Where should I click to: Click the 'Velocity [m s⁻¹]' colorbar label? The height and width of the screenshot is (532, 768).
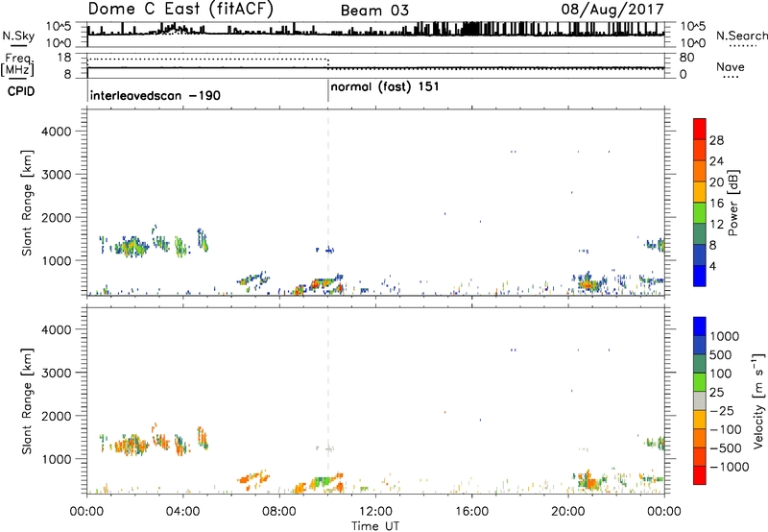[758, 400]
